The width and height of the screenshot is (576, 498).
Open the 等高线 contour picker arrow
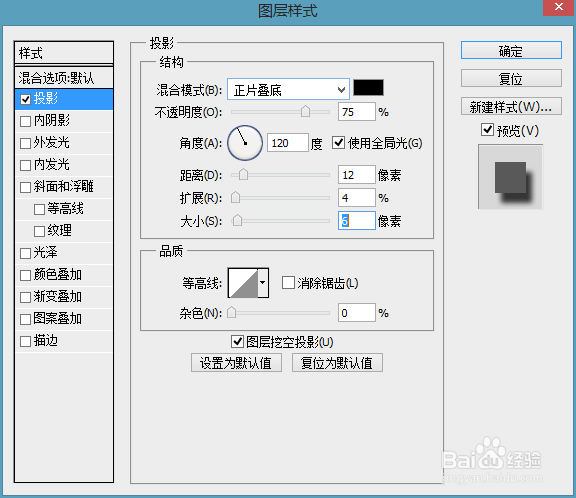(x=263, y=282)
